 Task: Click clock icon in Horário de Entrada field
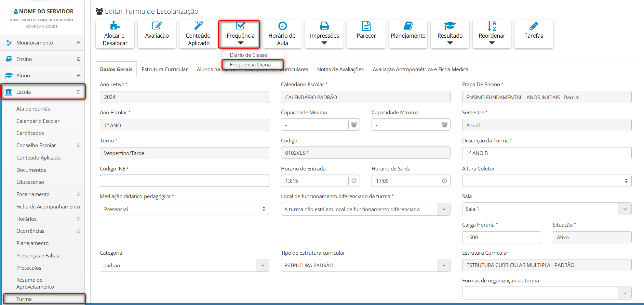[354, 181]
